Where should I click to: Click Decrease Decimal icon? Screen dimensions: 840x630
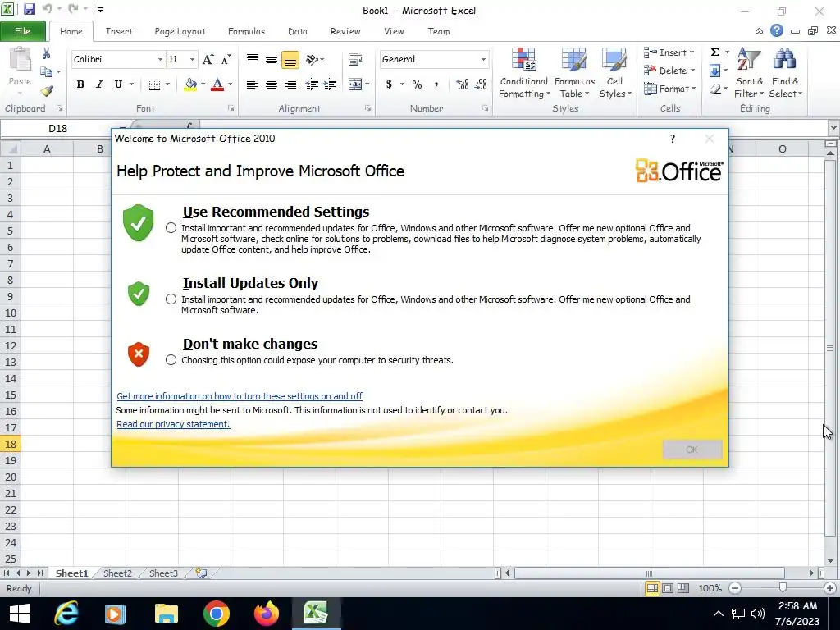pos(481,84)
